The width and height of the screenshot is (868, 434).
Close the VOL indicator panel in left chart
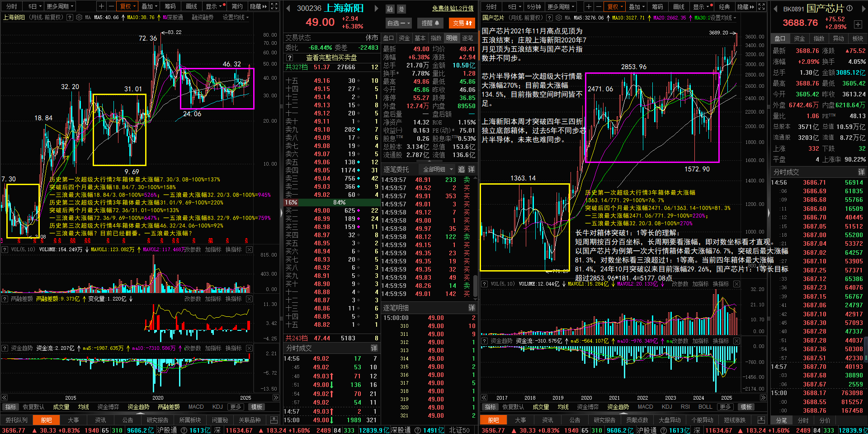(249, 249)
